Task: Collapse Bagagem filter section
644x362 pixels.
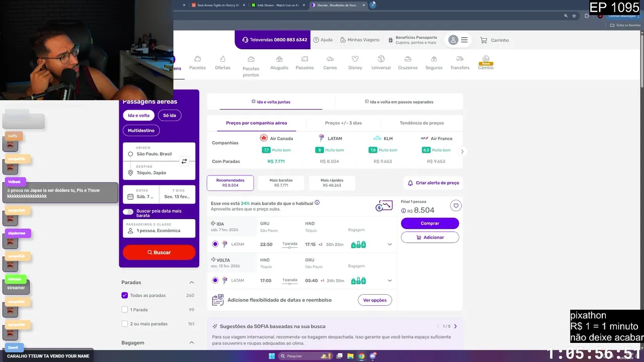Action: 192,343
